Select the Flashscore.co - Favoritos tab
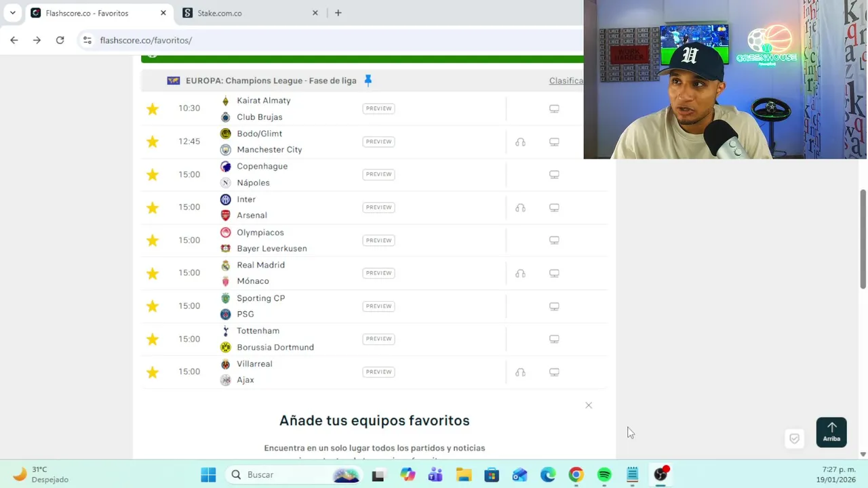This screenshot has width=868, height=488. click(98, 13)
